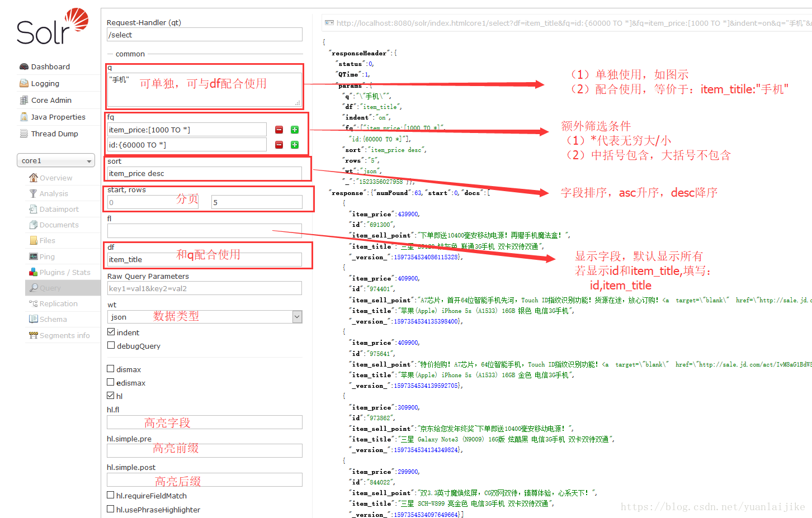Add a filter query with the second green plus
This screenshot has width=812, height=518.
295,145
